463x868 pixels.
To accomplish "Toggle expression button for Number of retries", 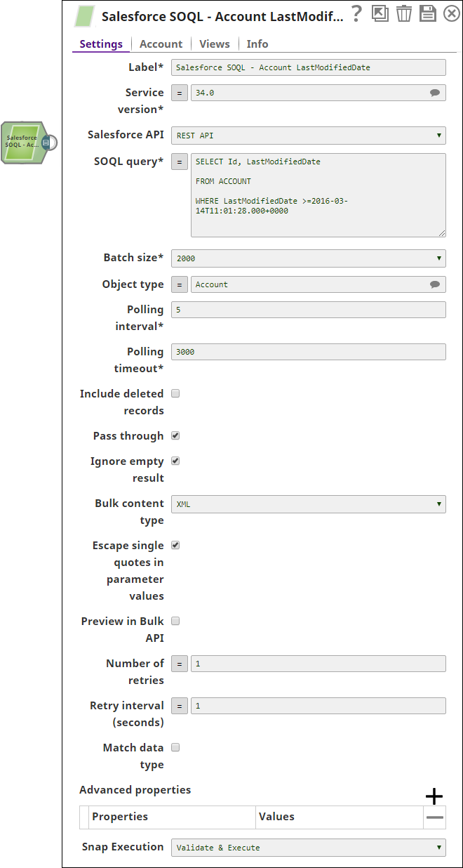I will pyautogui.click(x=180, y=664).
